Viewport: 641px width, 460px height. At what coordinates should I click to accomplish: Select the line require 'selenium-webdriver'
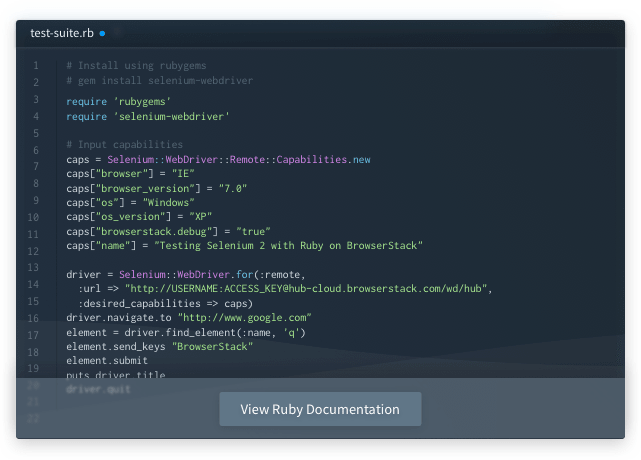coord(148,117)
